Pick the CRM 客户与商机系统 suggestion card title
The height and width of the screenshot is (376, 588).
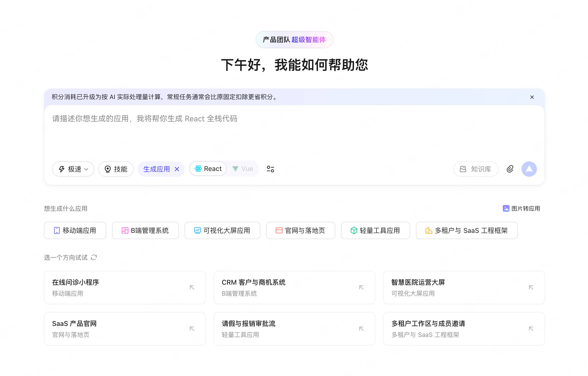[x=253, y=282]
